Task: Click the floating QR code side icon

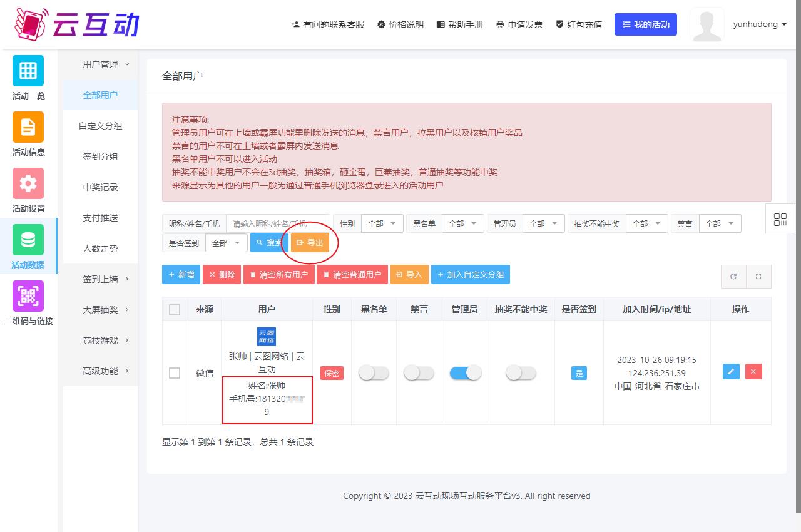Action: [780, 220]
